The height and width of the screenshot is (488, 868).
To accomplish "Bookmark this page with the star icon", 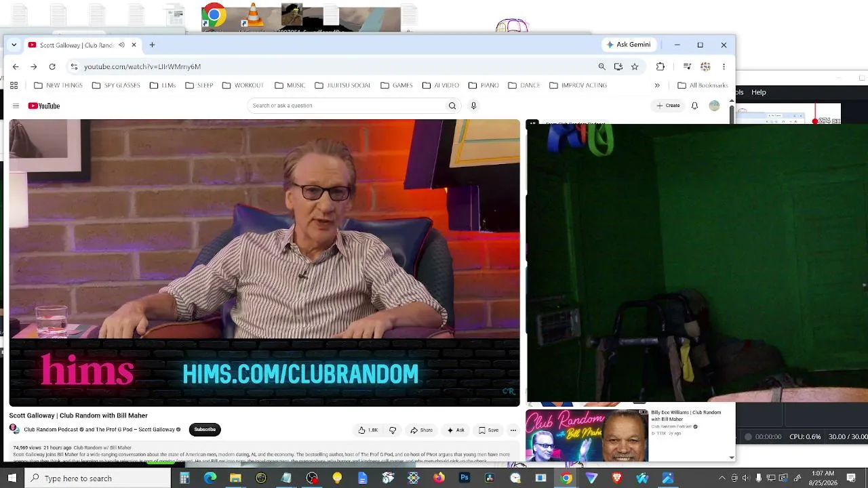I will [x=635, y=66].
